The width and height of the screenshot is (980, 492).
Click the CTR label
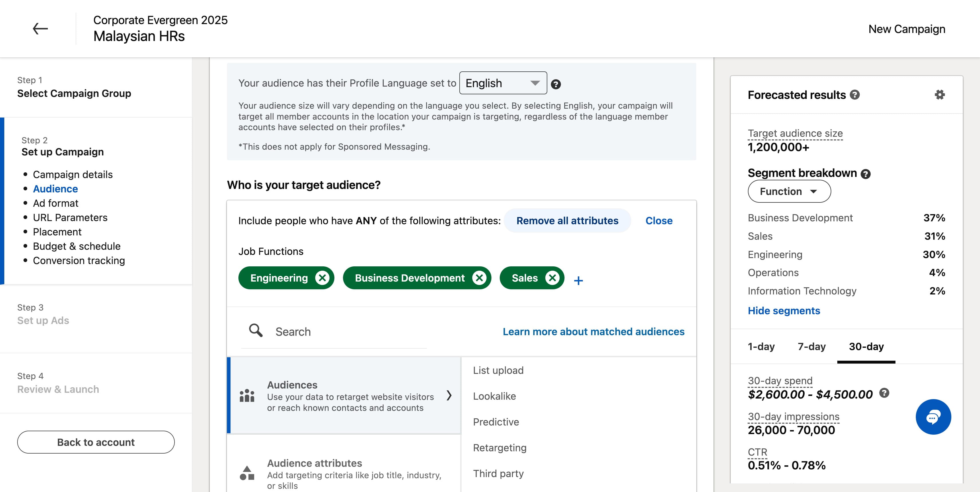pos(757,452)
